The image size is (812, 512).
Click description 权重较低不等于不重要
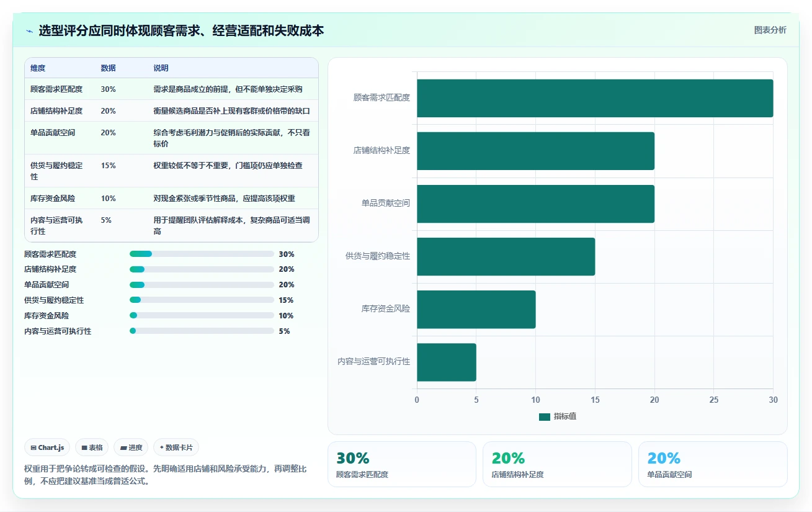[228, 166]
